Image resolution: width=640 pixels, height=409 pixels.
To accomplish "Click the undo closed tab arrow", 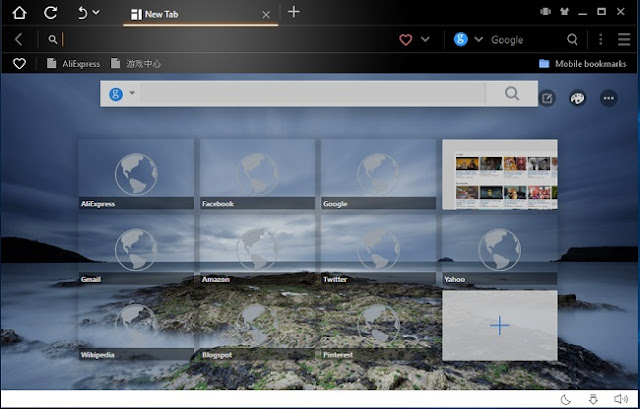I will click(x=82, y=13).
